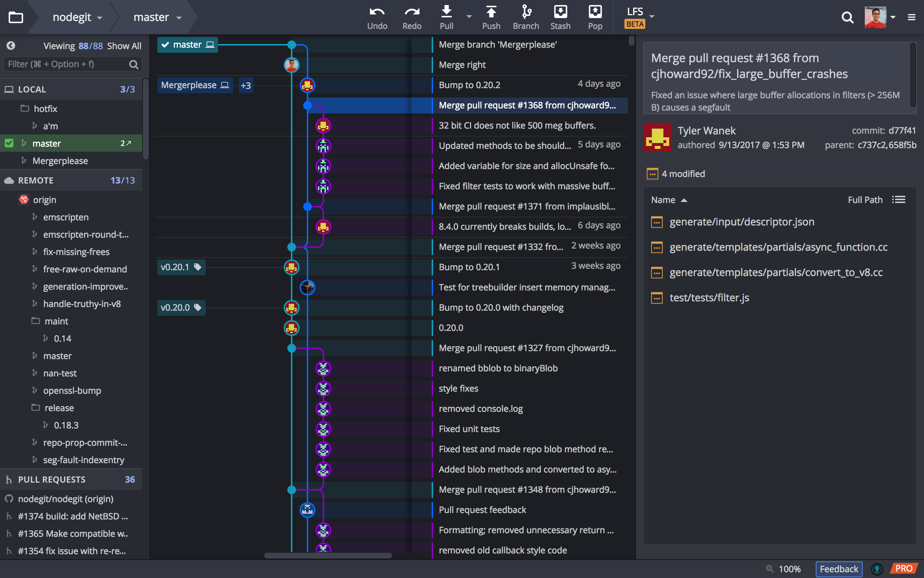924x578 pixels.
Task: Open nodegit/nodegit (origin) pull request source
Action: point(66,499)
